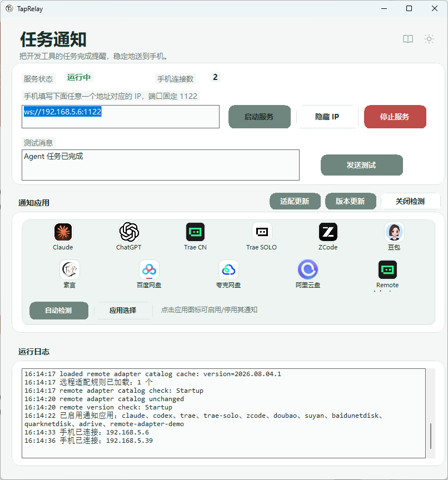
Task: Hide the IP with 隐藏 IP
Action: (x=327, y=117)
